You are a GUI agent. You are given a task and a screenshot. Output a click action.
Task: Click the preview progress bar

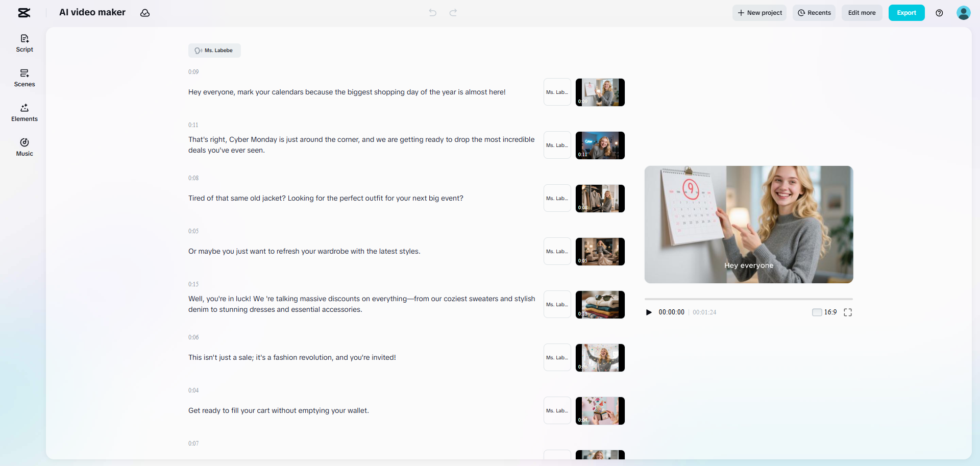(x=749, y=299)
